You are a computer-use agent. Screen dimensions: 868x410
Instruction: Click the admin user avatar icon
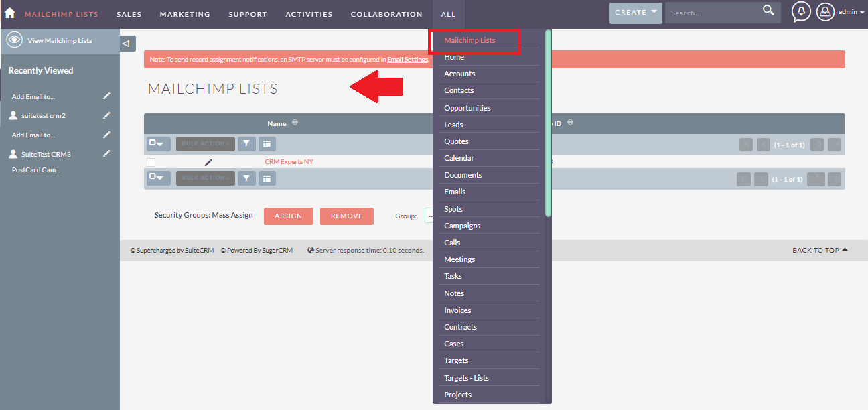click(825, 12)
